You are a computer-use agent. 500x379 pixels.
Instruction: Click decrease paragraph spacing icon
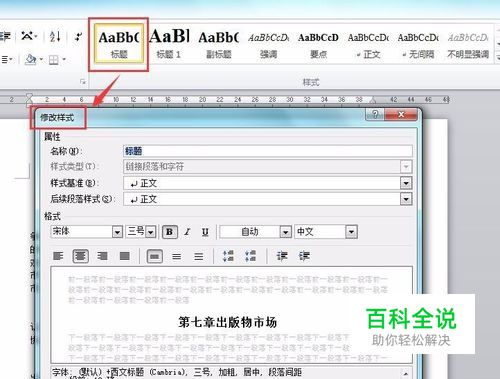point(250,256)
